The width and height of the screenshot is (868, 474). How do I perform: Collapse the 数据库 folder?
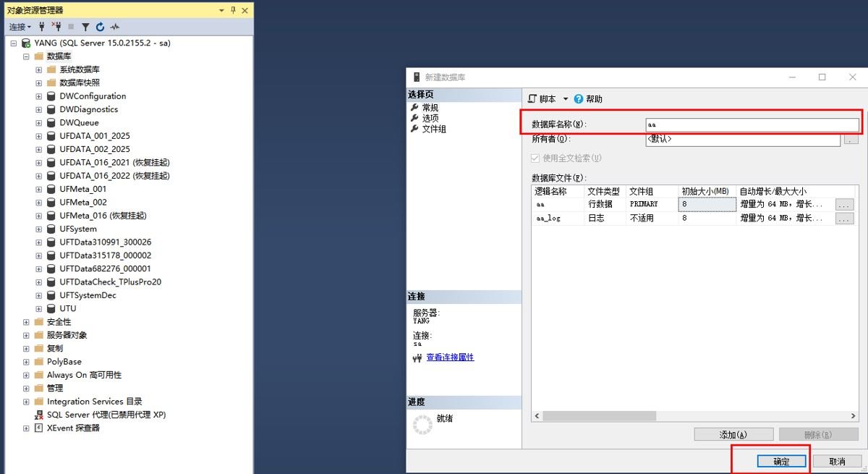tap(26, 56)
